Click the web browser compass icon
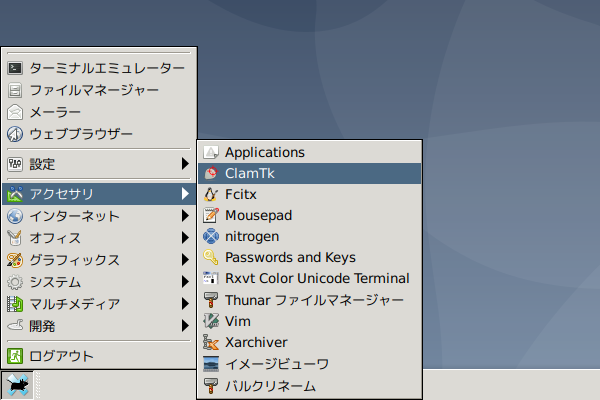Viewport: 600px width, 400px height. click(15, 134)
